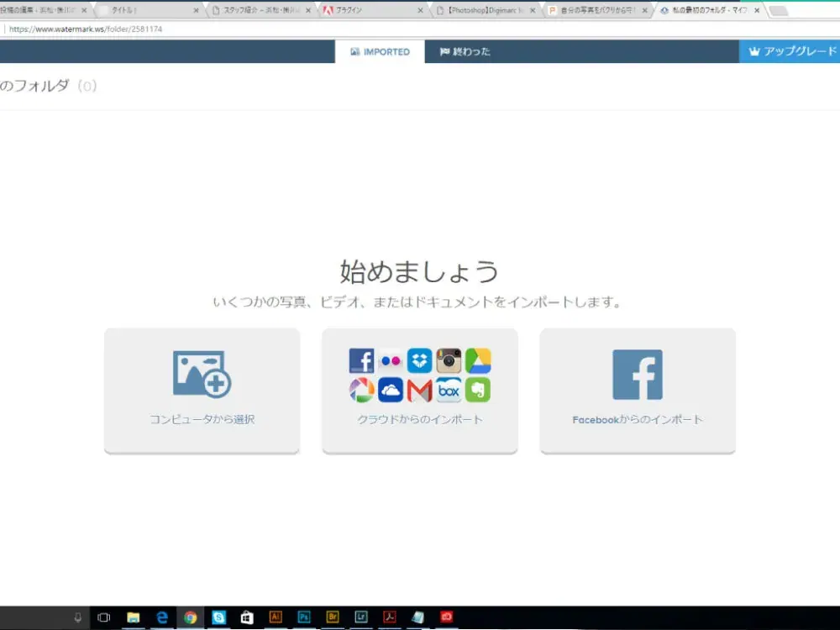Click the browser address bar URL

(x=86, y=29)
